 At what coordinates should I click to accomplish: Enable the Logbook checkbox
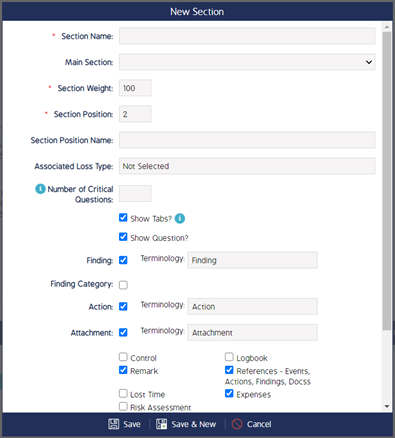(x=229, y=357)
